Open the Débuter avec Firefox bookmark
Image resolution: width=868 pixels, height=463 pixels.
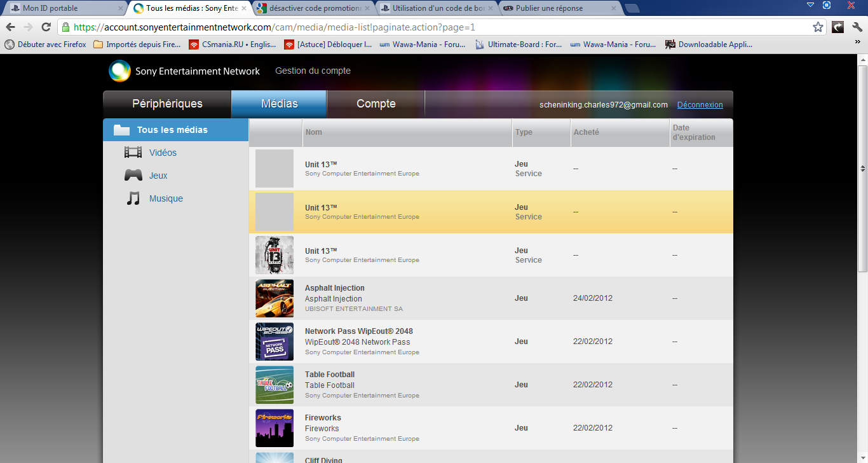[46, 45]
